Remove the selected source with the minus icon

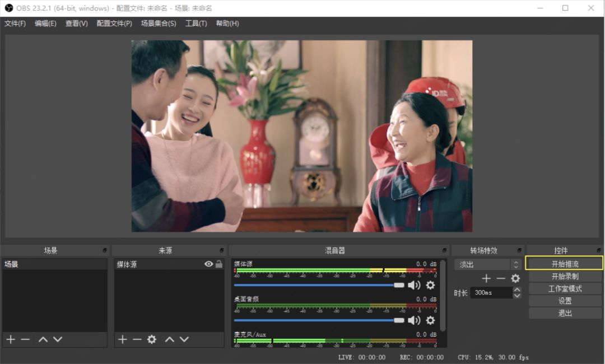(137, 339)
